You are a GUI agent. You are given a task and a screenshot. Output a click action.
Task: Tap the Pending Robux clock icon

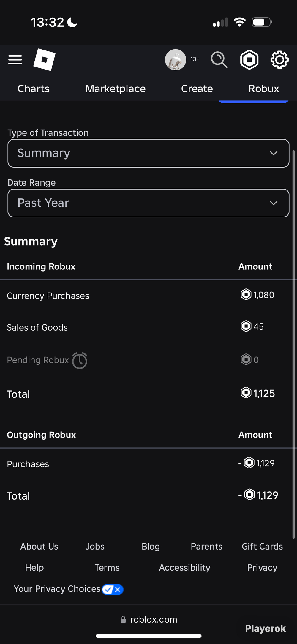coord(80,361)
